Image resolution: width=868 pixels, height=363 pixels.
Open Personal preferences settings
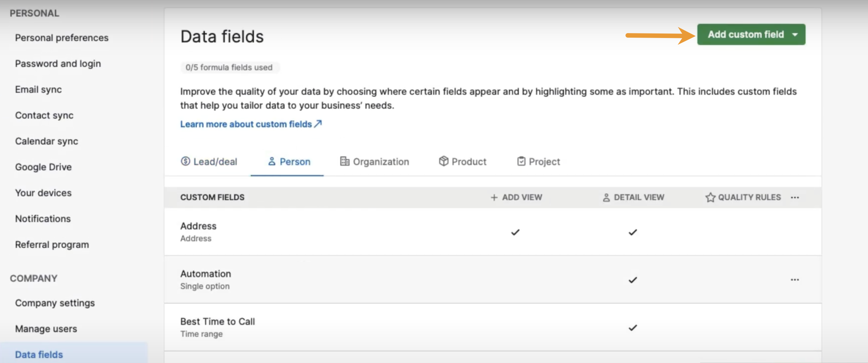pyautogui.click(x=62, y=38)
